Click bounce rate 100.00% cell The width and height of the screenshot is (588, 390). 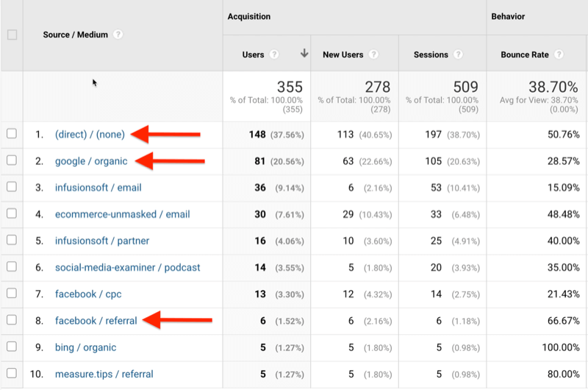click(x=561, y=347)
